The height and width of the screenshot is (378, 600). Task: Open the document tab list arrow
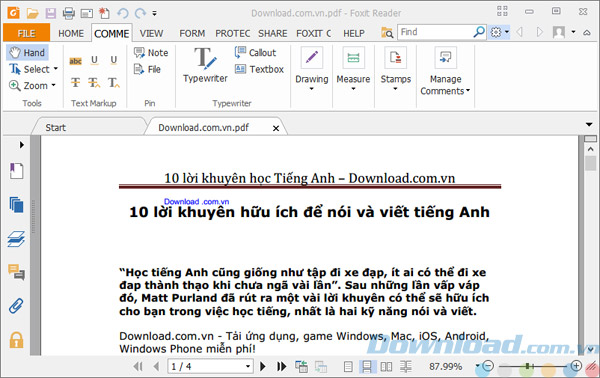click(x=589, y=124)
